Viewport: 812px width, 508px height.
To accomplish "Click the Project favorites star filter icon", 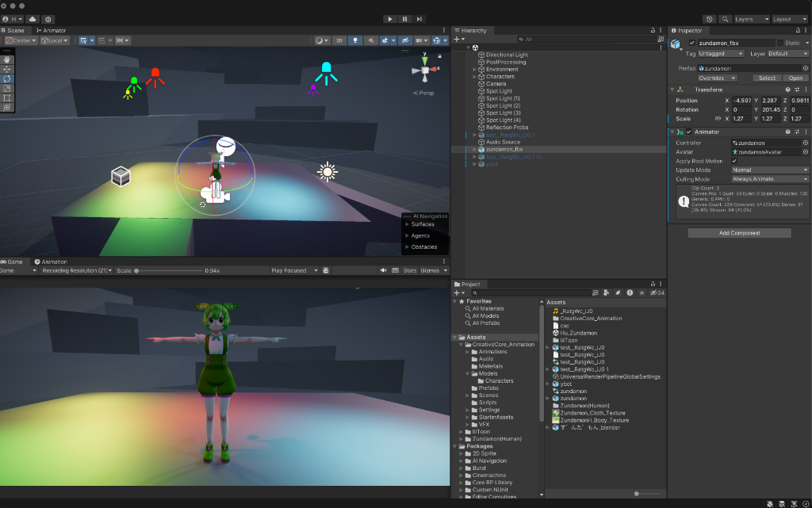I will point(642,292).
